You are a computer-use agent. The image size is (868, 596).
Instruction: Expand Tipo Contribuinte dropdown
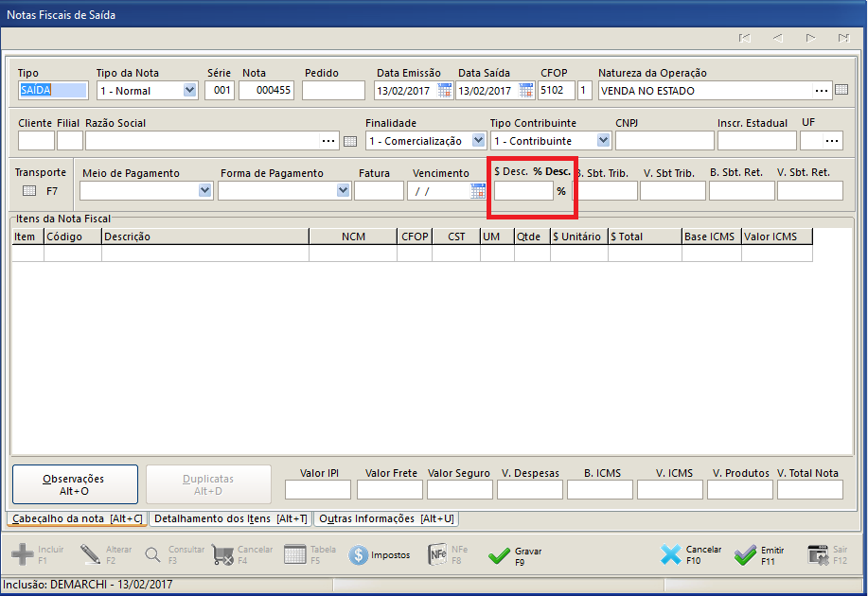point(603,141)
